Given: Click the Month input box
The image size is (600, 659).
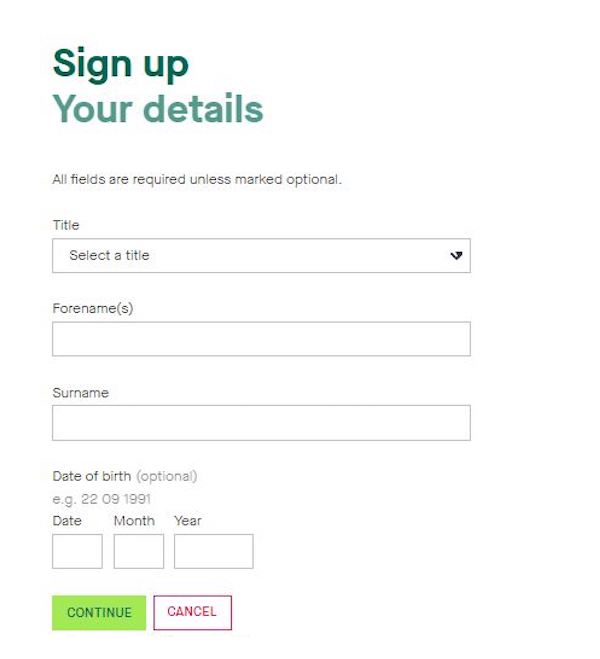Looking at the screenshot, I should (x=139, y=551).
